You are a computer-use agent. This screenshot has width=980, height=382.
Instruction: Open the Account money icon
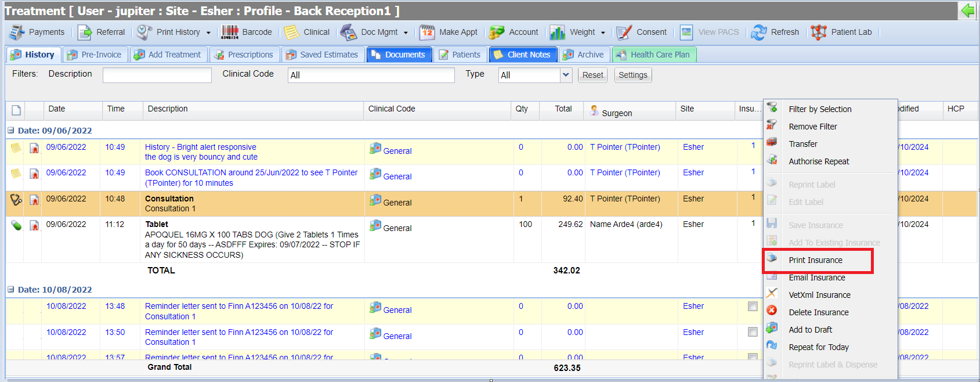point(497,32)
